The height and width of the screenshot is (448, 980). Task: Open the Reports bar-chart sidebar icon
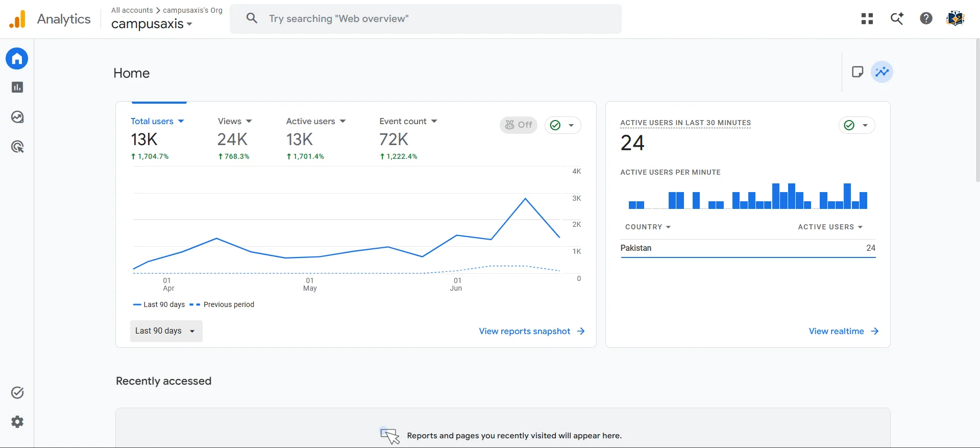pyautogui.click(x=17, y=87)
